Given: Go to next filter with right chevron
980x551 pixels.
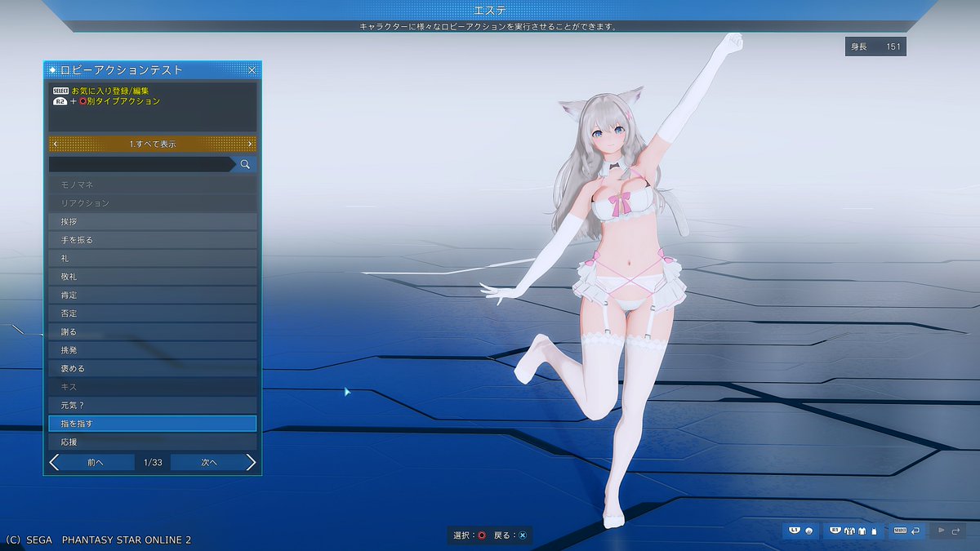Looking at the screenshot, I should [x=250, y=144].
